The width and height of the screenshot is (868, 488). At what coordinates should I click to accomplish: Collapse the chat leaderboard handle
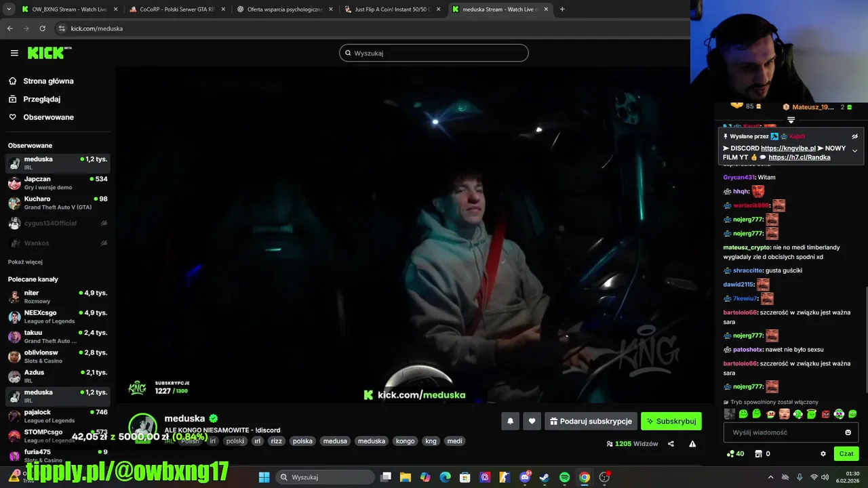(791, 120)
